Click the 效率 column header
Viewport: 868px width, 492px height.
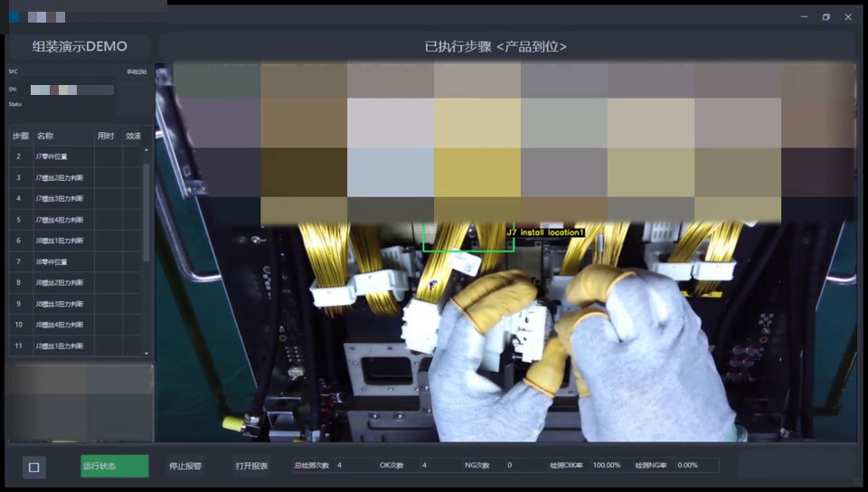133,136
